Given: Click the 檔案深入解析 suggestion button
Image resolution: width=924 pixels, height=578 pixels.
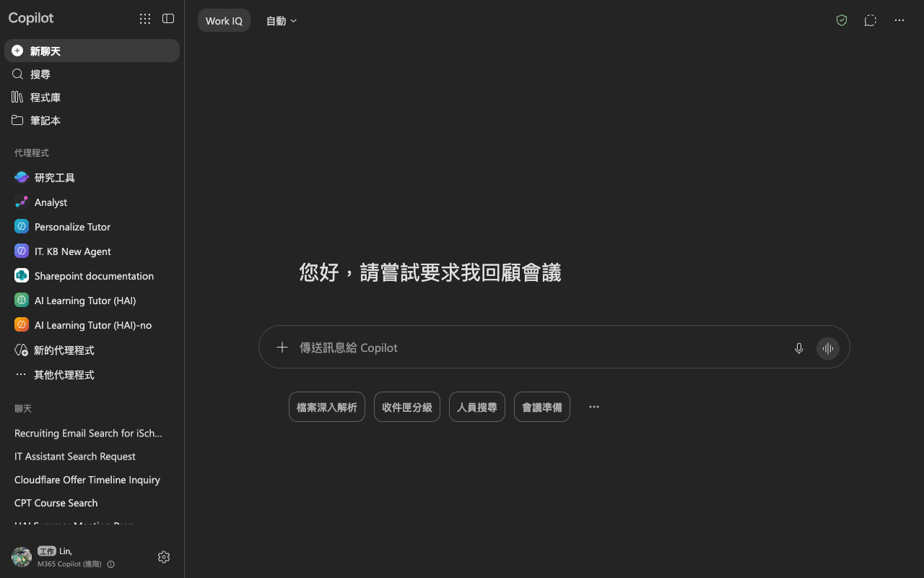Looking at the screenshot, I should [x=327, y=407].
